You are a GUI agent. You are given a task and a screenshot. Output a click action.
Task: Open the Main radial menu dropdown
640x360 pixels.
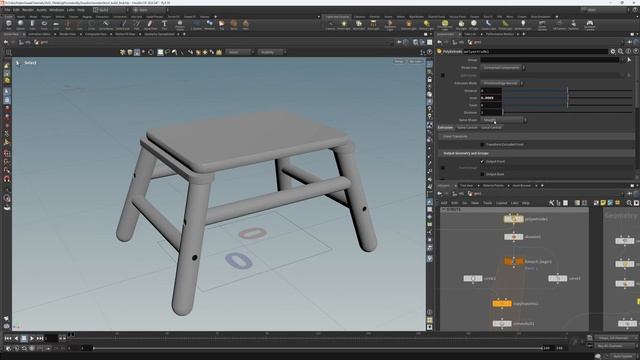click(x=150, y=10)
